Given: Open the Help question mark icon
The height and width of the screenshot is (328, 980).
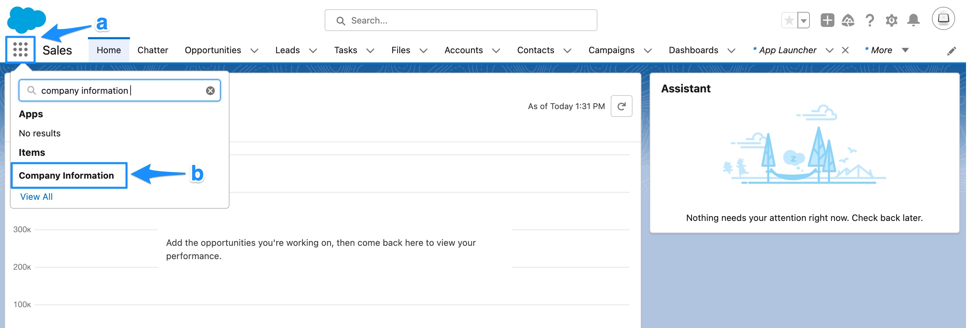Looking at the screenshot, I should click(x=870, y=20).
